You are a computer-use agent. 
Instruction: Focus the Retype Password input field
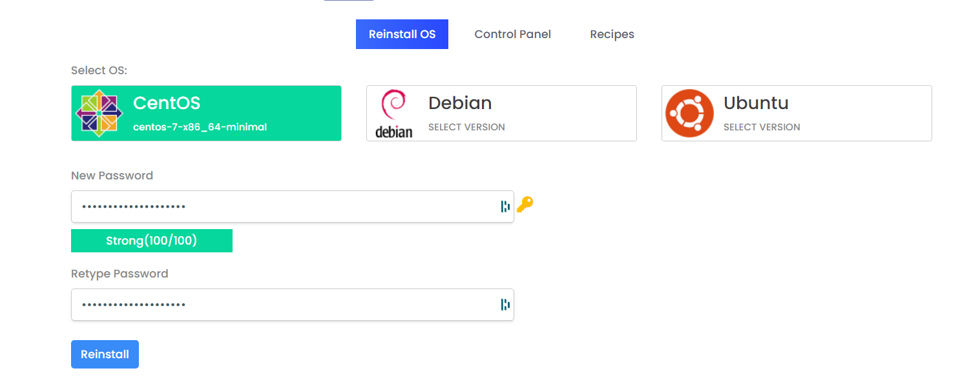point(292,305)
